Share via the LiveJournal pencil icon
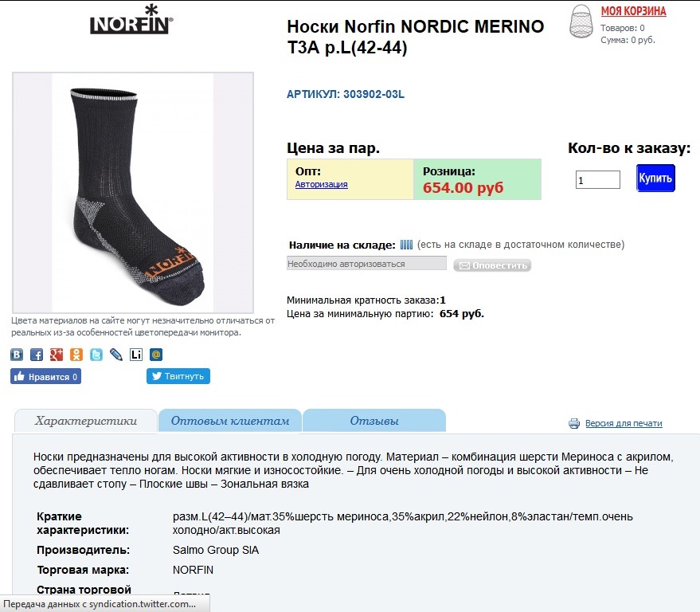 [116, 355]
